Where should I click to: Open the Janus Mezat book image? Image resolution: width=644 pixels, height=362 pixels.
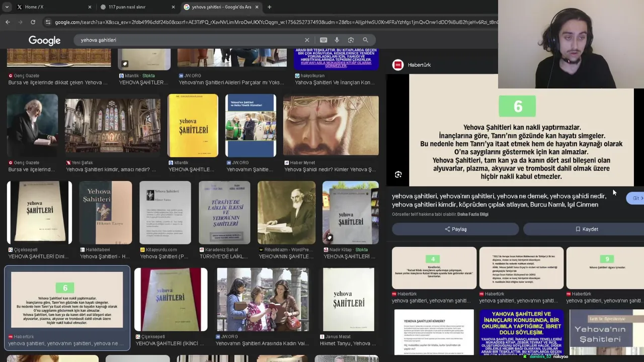click(x=348, y=300)
